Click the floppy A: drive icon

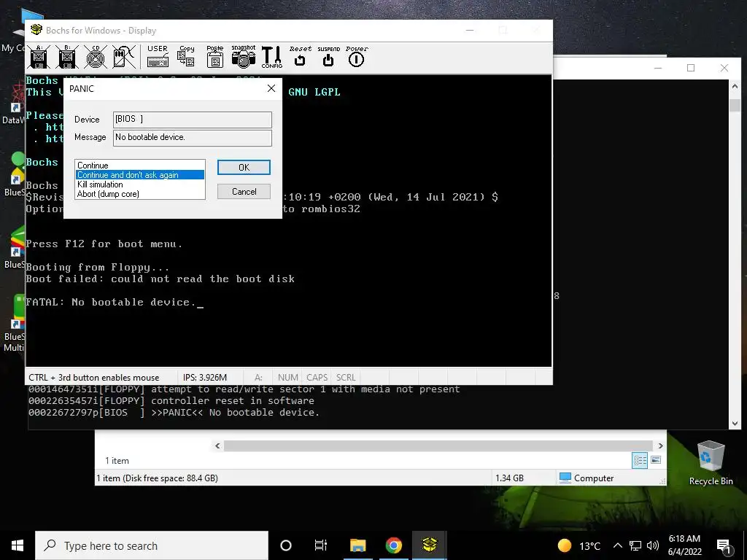39,57
